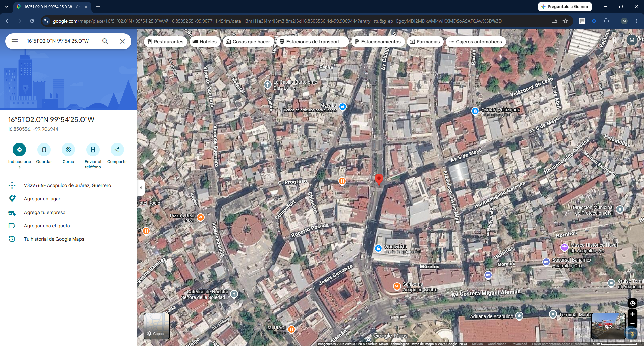Collapse the side panel arrow
Screen dimensions: 644x346
click(x=141, y=188)
